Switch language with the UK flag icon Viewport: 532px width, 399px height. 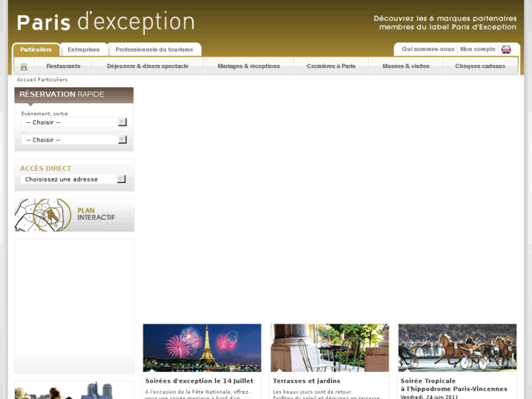pos(506,50)
